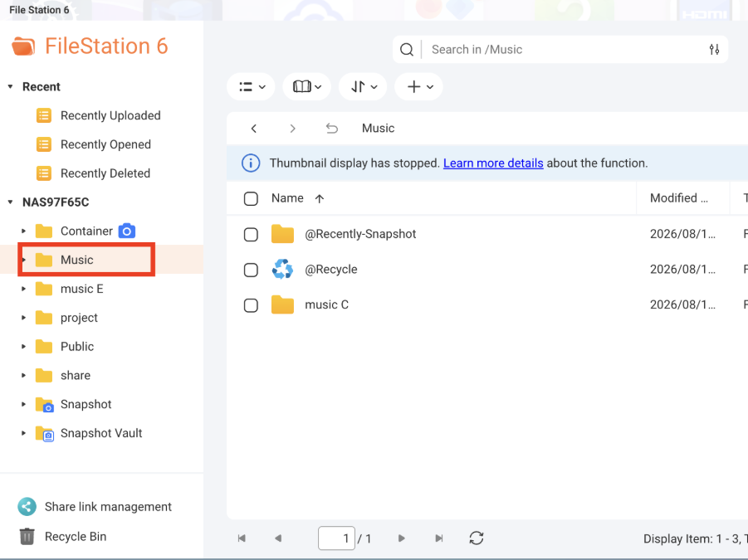
Task: Open Recently Uploaded
Action: pos(110,115)
